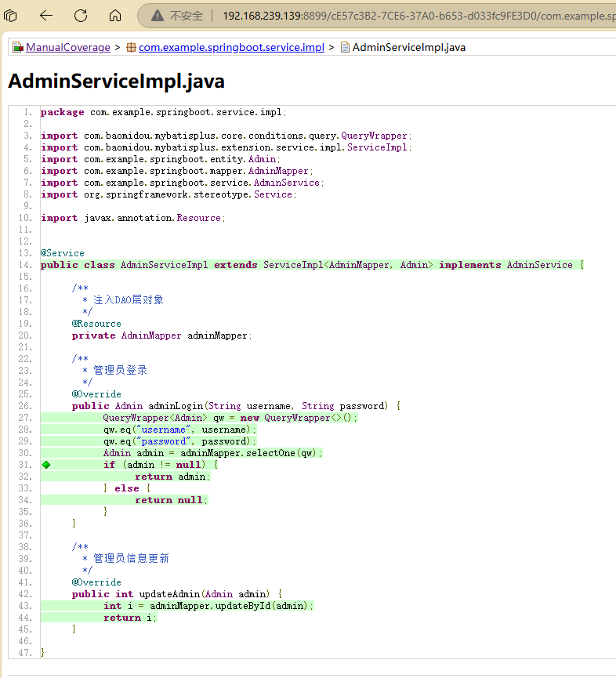The image size is (616, 678).
Task: Click the 'return null;' line 34
Action: 171,500
